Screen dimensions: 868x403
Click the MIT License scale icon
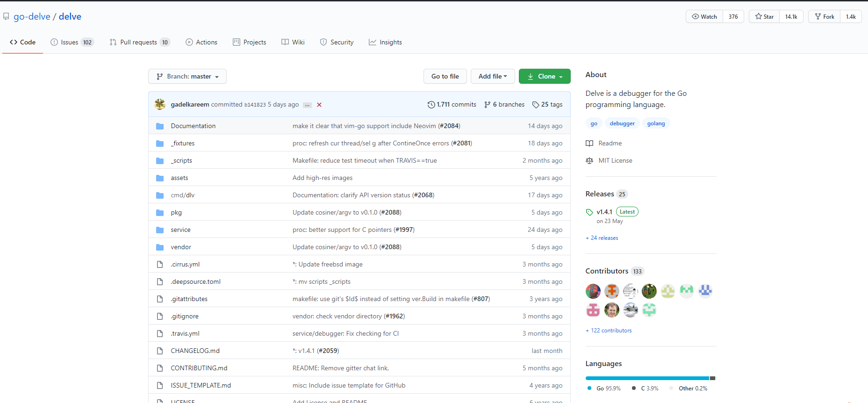click(589, 161)
